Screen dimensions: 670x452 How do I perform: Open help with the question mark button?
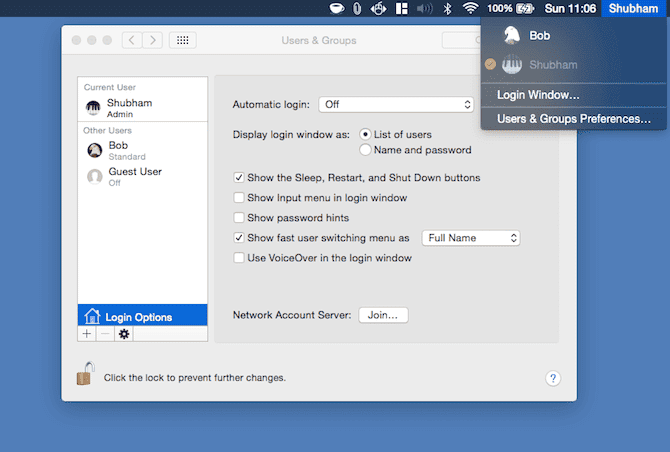553,378
